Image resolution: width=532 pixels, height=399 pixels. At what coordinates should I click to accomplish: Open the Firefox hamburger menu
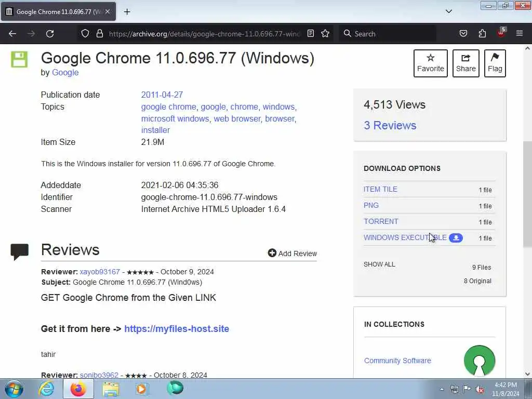(x=520, y=33)
